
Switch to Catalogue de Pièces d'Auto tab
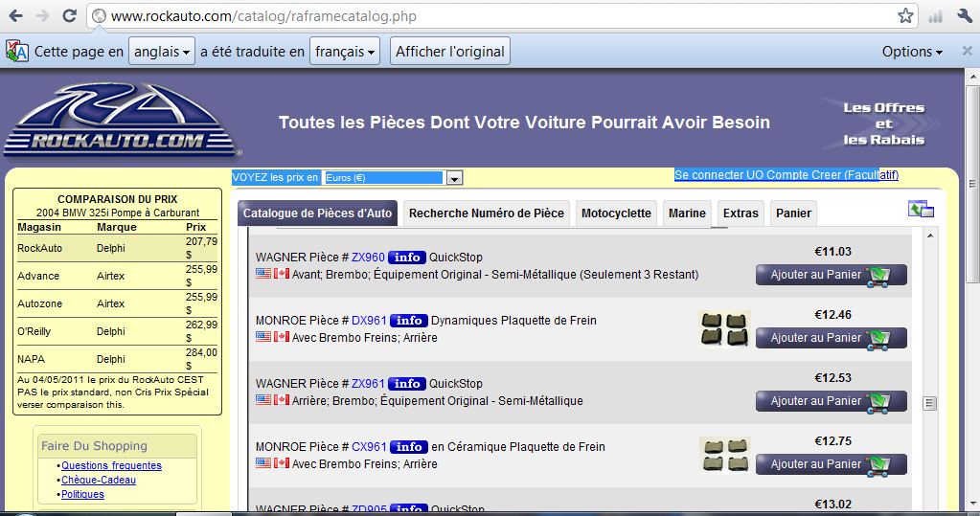tap(317, 213)
